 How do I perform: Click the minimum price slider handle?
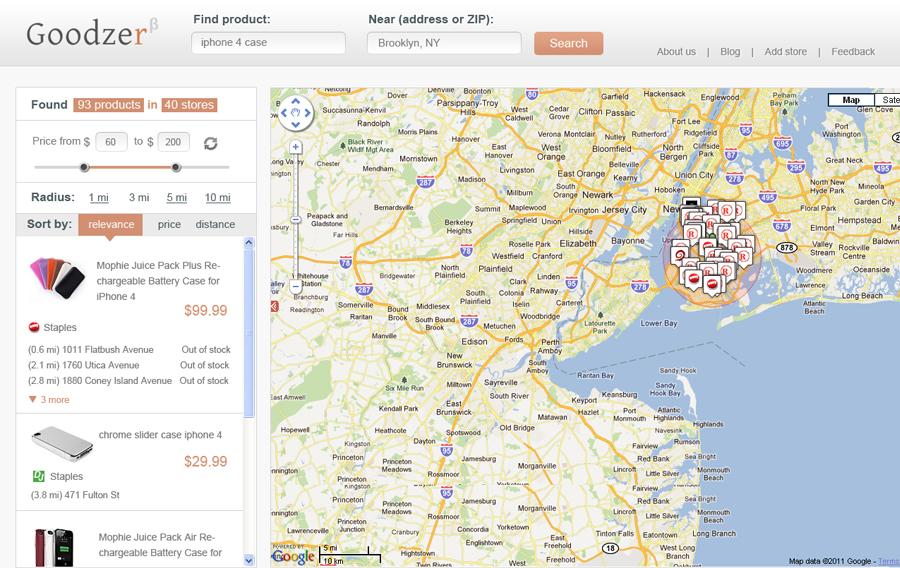(x=84, y=168)
